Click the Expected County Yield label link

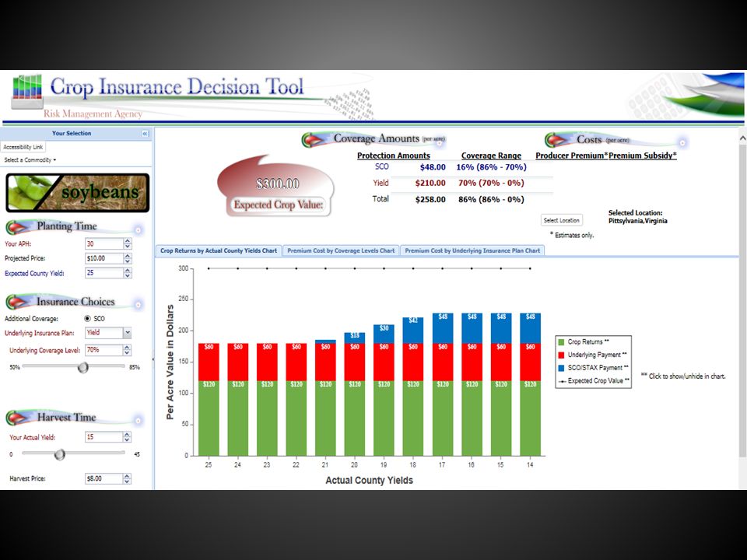tap(34, 273)
